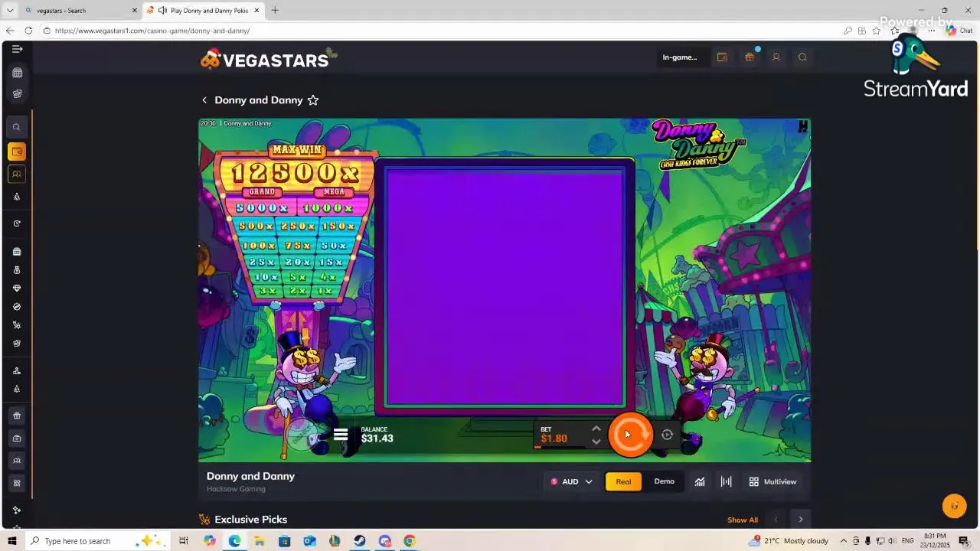Screen dimensions: 980x551
Task: Open Google Chrome from the taskbar
Action: pyautogui.click(x=410, y=541)
